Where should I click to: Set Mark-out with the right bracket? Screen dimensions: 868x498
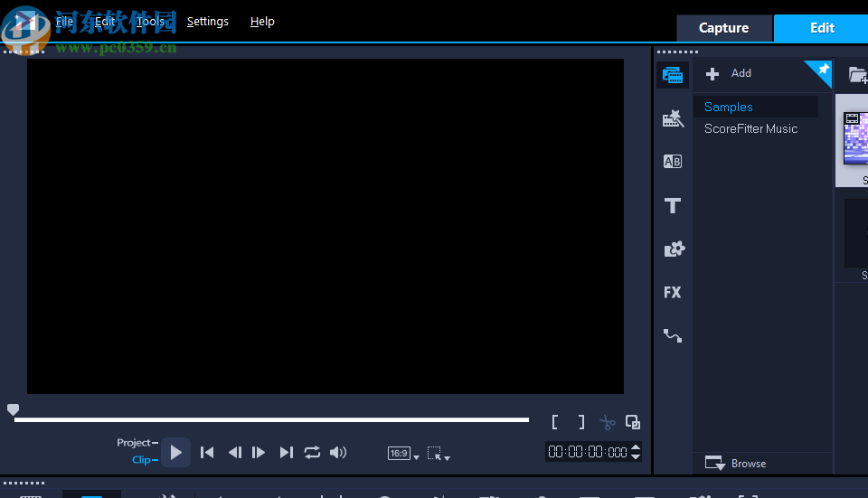tap(581, 422)
